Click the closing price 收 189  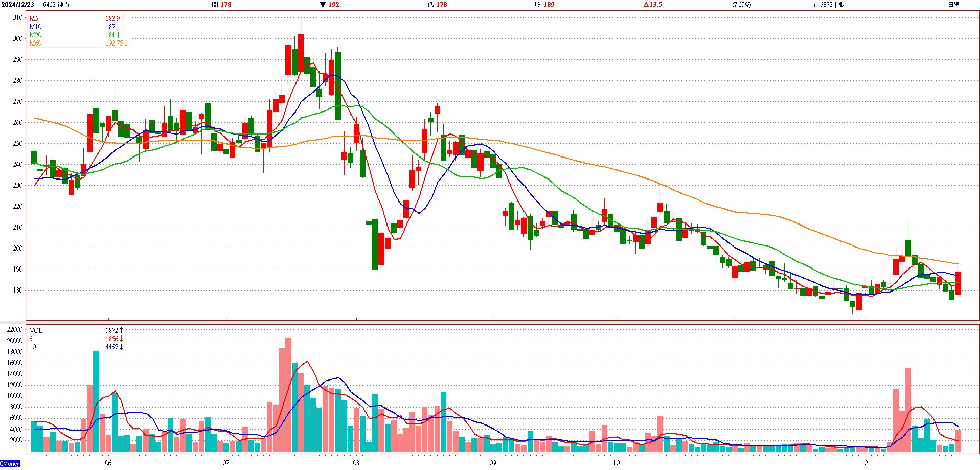tap(544, 5)
